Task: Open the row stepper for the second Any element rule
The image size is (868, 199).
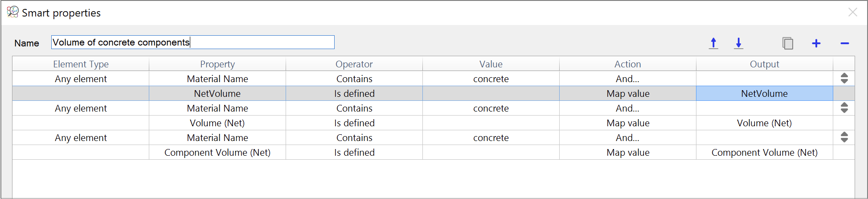Action: tap(844, 108)
